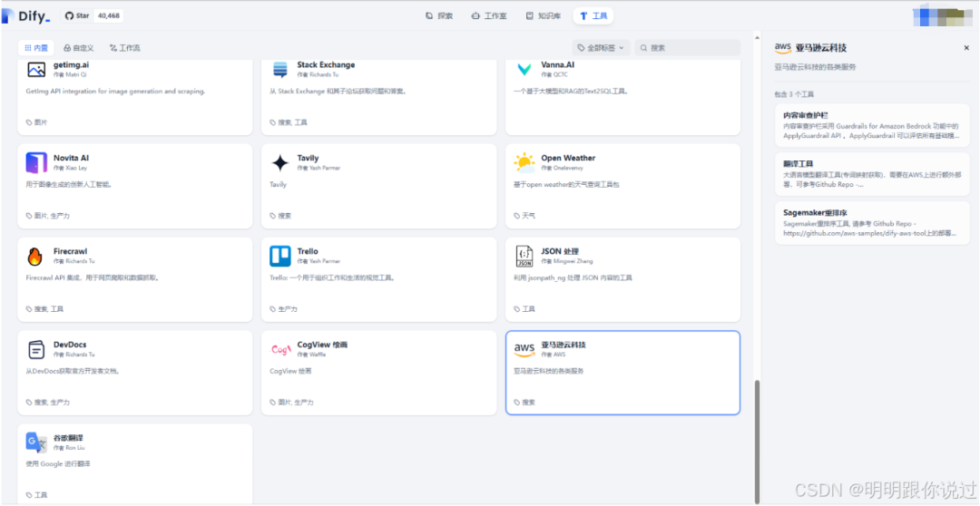Select the 内置 tools filter
The height and width of the screenshot is (506, 980).
[36, 47]
